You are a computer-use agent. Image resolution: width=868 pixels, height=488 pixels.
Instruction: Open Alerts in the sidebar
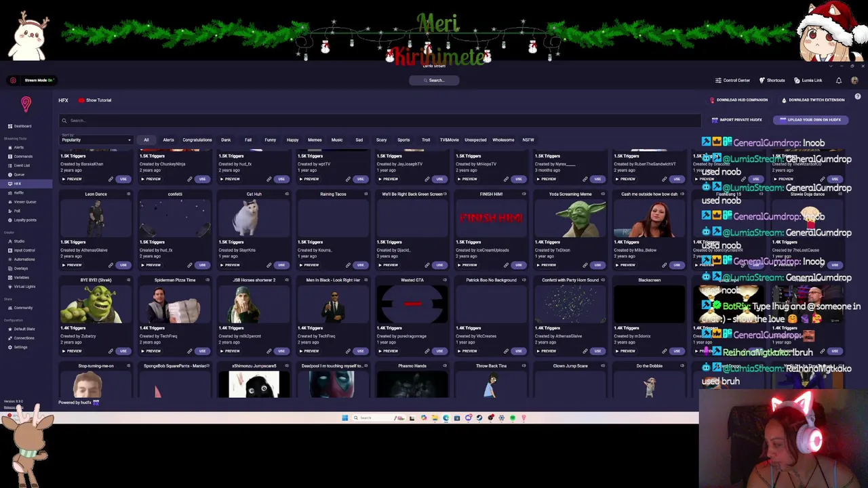(26, 147)
